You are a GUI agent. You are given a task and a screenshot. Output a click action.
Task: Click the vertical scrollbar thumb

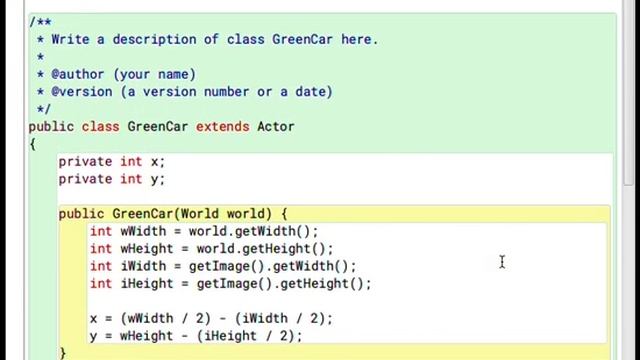coord(629,93)
